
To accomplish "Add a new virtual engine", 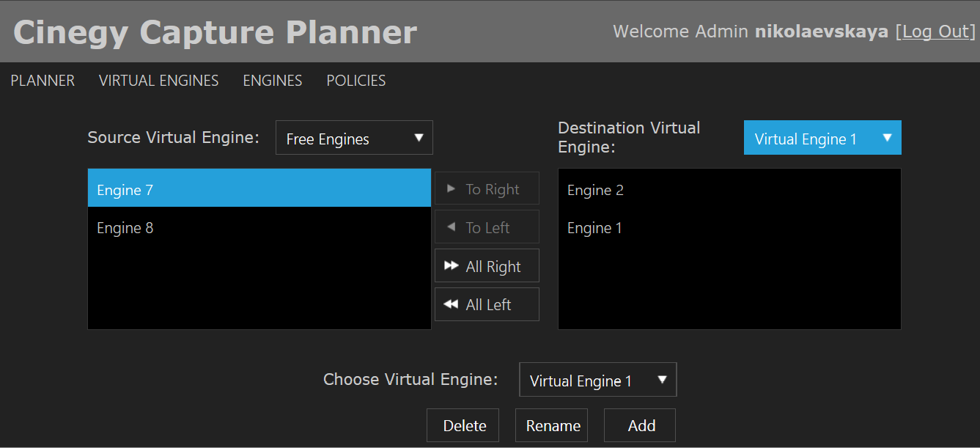I will [640, 425].
